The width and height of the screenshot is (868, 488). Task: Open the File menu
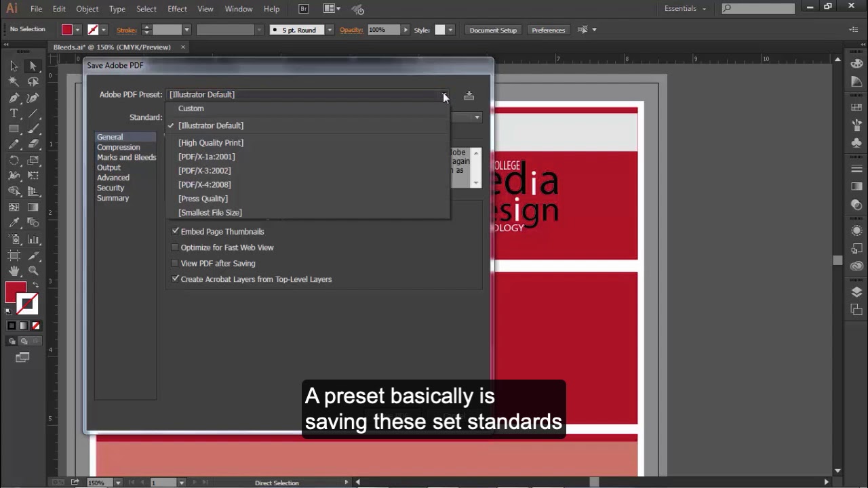pyautogui.click(x=36, y=9)
